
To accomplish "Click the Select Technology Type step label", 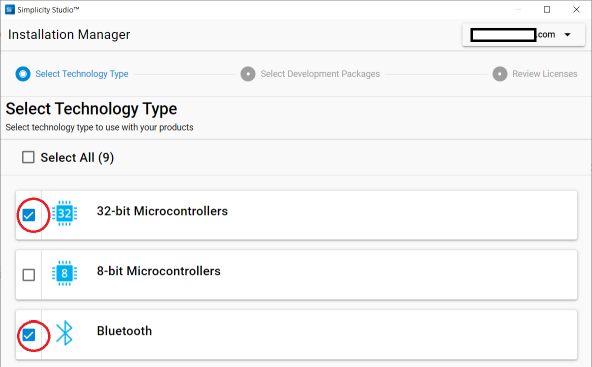I will tap(82, 74).
